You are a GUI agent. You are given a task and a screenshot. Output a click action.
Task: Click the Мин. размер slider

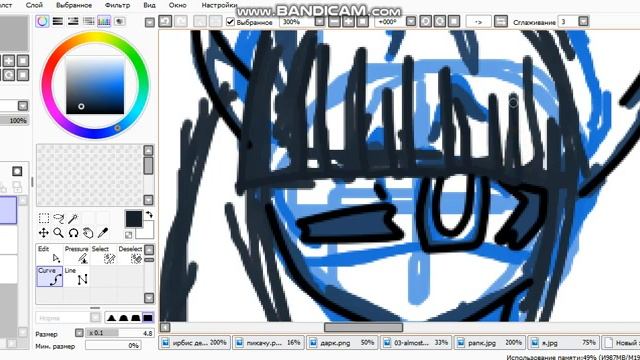click(x=113, y=345)
